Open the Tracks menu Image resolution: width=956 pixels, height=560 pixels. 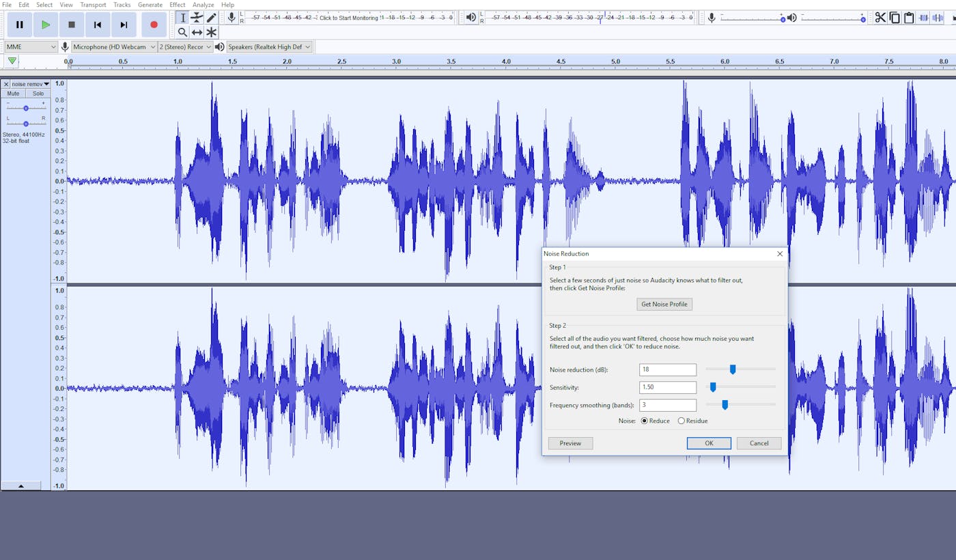122,5
